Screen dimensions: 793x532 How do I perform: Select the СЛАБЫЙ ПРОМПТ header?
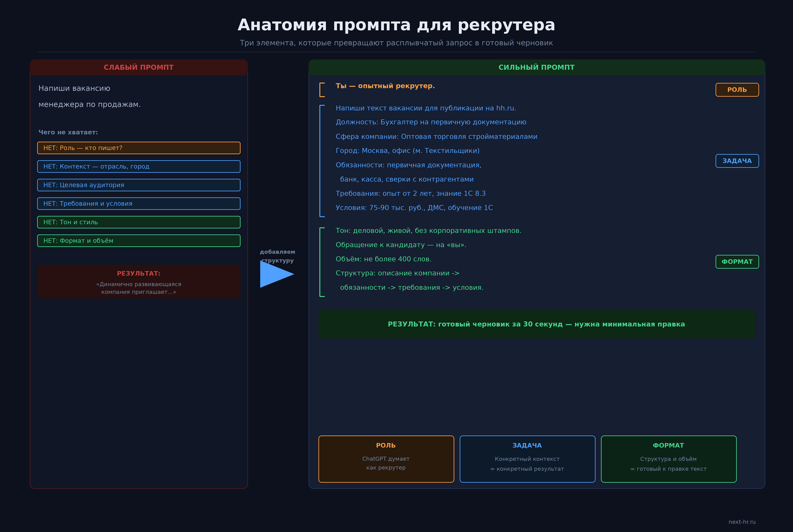[139, 67]
